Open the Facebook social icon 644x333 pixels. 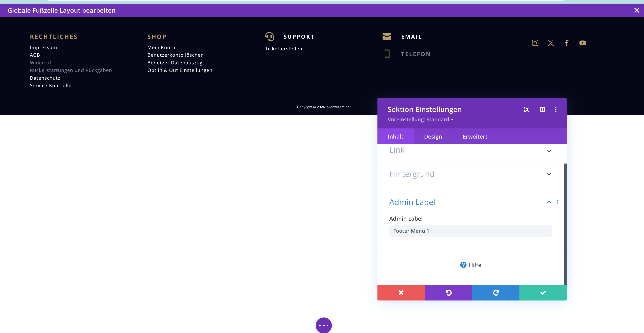click(567, 43)
